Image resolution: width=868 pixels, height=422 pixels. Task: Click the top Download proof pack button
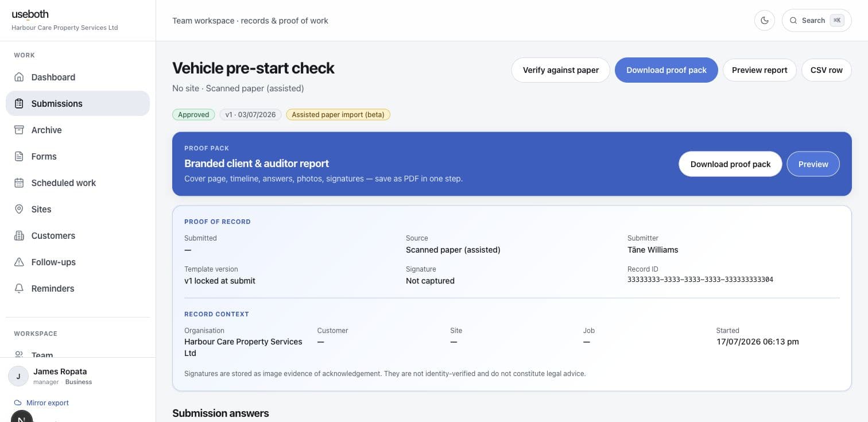tap(666, 70)
